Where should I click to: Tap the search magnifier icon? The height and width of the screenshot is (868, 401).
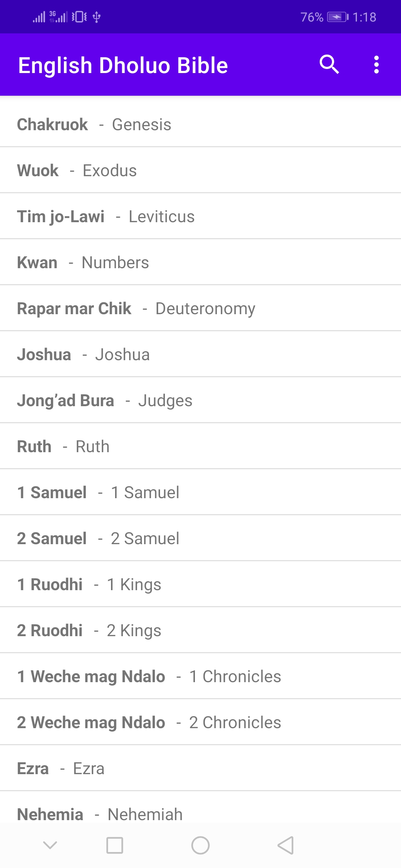[x=329, y=65]
